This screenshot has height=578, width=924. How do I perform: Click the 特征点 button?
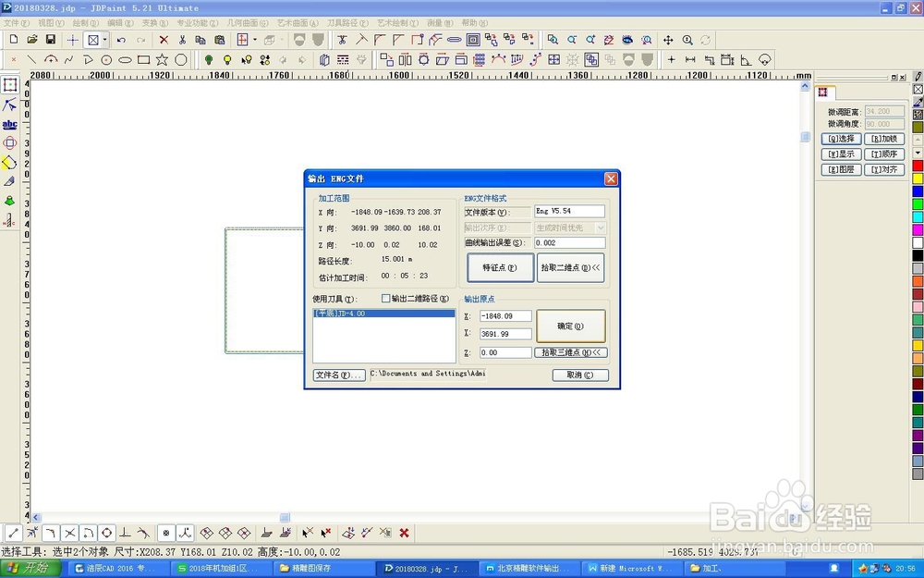(500, 268)
